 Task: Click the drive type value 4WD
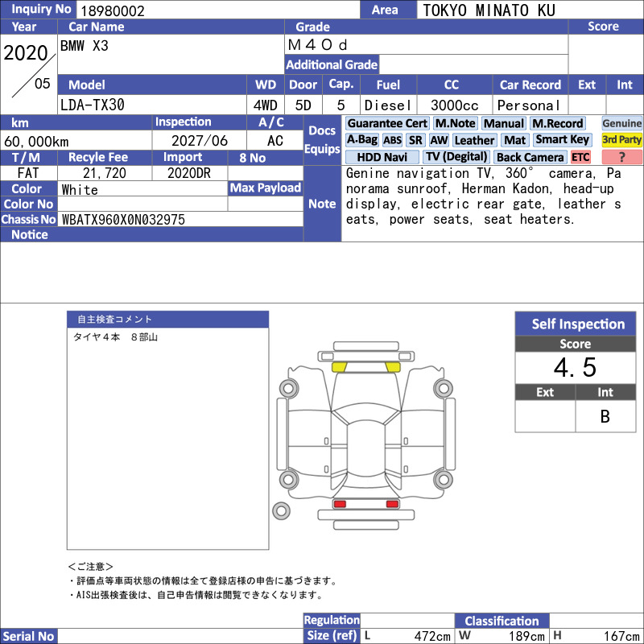tap(266, 105)
